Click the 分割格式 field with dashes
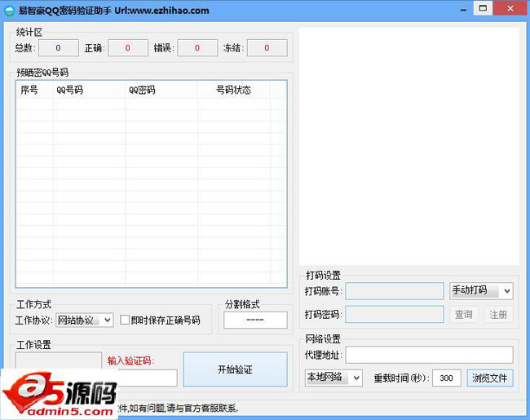This screenshot has height=420, width=530. (255, 320)
